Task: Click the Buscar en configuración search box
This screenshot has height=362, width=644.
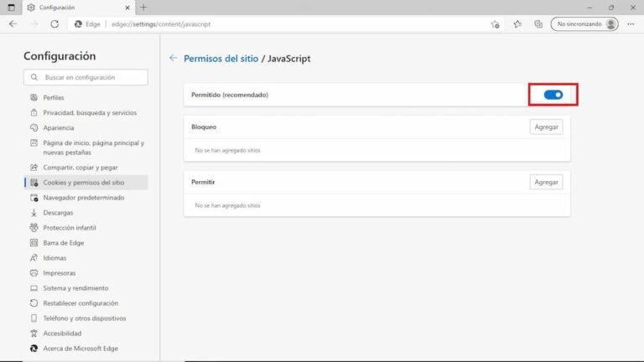Action: [x=86, y=77]
